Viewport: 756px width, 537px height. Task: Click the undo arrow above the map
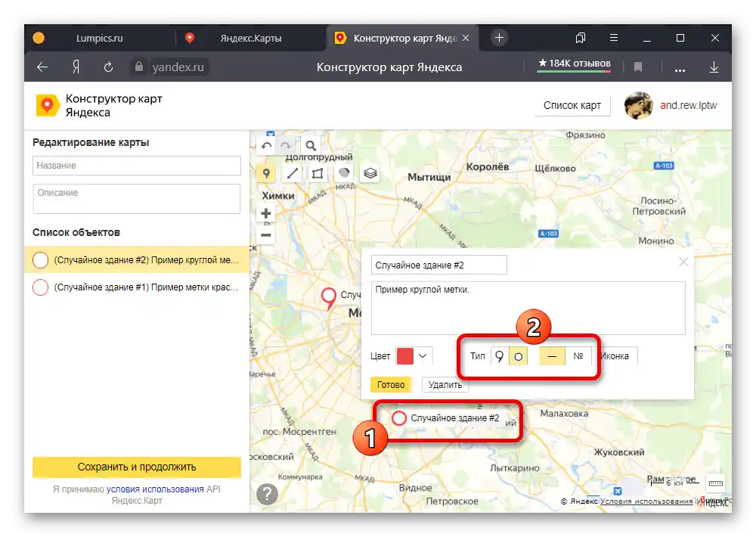click(266, 144)
